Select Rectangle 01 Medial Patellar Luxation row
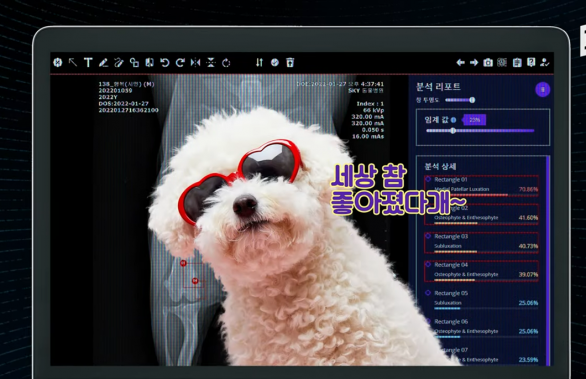 (482, 185)
